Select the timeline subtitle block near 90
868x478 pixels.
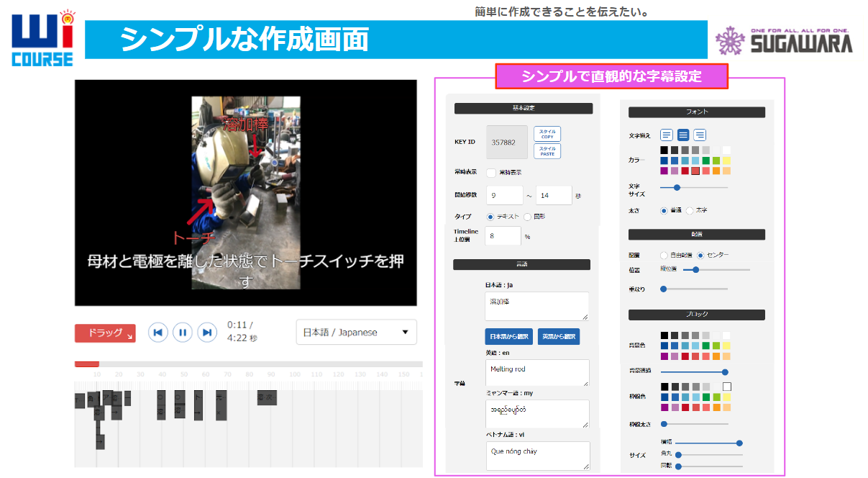pos(267,398)
